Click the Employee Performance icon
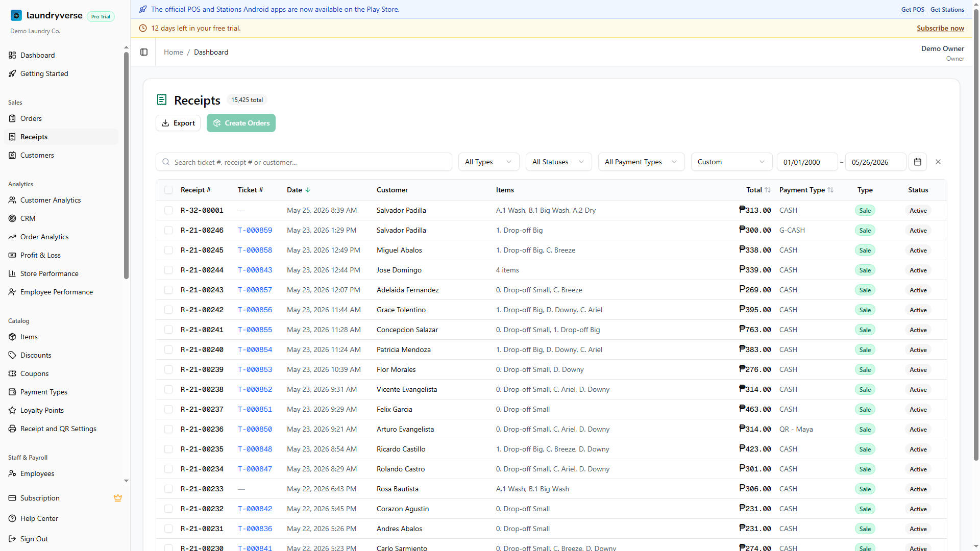 [12, 292]
